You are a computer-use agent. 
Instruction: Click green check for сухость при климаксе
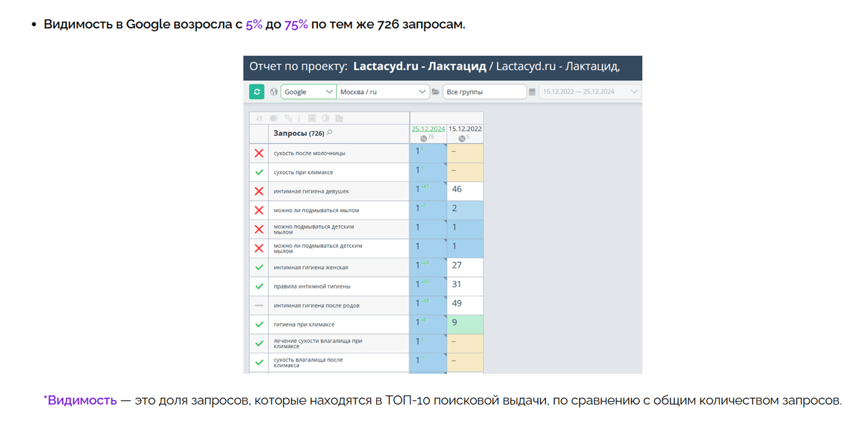coord(259,172)
